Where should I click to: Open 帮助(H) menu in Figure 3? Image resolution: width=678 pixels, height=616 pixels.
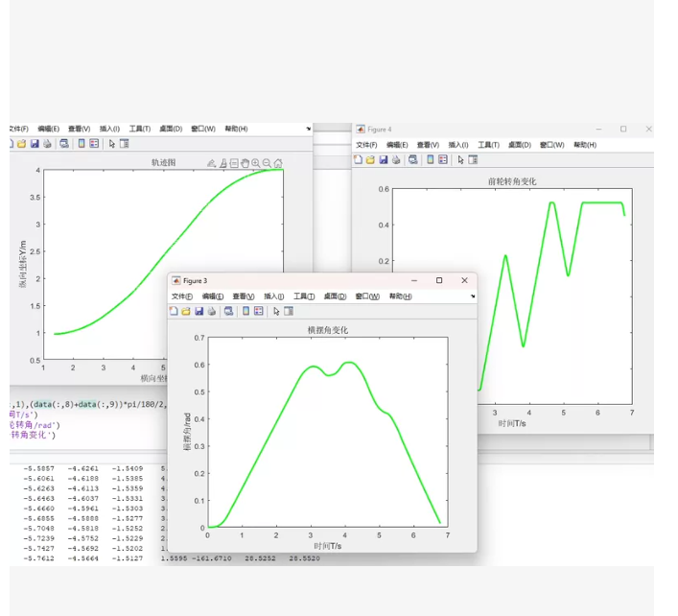click(401, 296)
